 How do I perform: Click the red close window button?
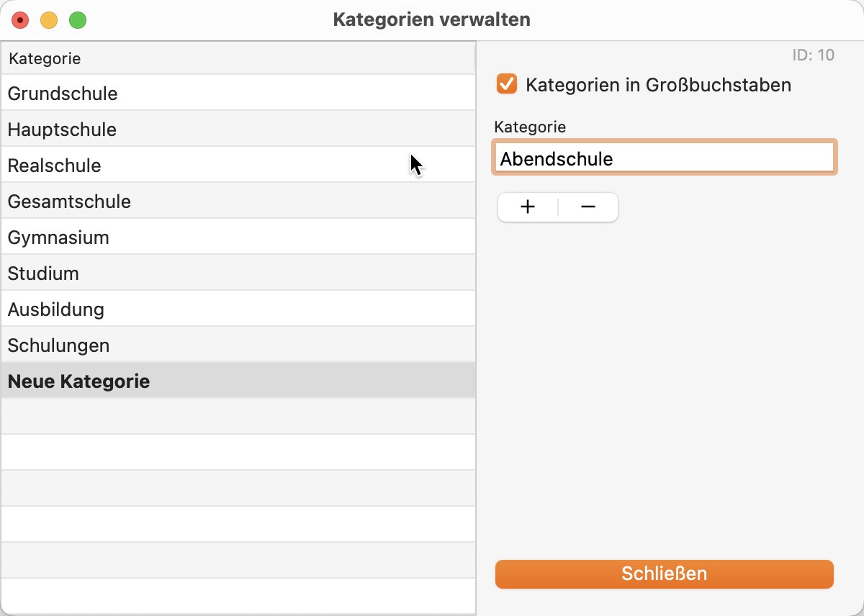click(20, 20)
